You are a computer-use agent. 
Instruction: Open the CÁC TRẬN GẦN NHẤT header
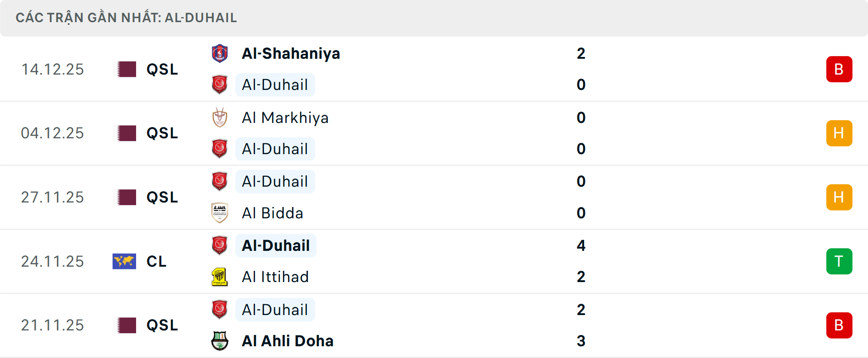pos(126,18)
